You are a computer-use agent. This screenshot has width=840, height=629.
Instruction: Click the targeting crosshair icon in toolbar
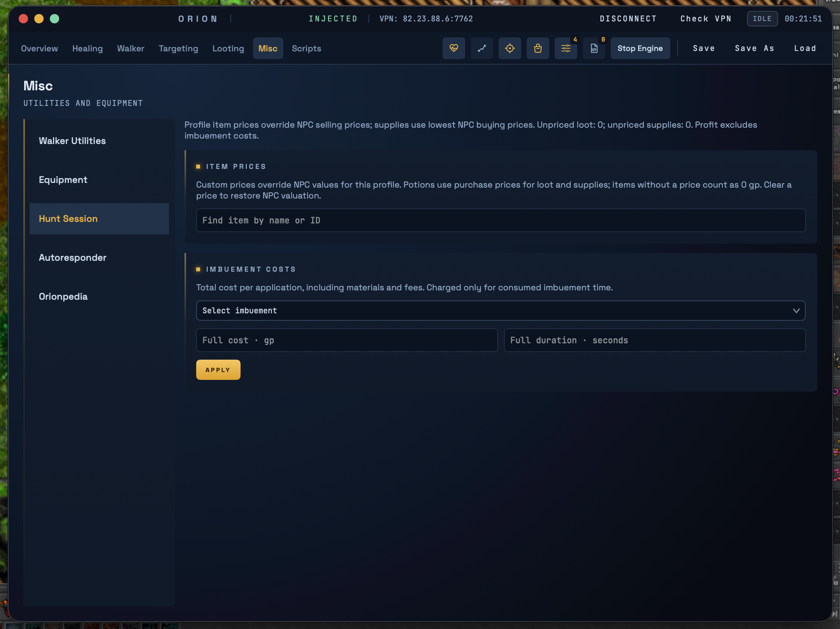click(510, 48)
